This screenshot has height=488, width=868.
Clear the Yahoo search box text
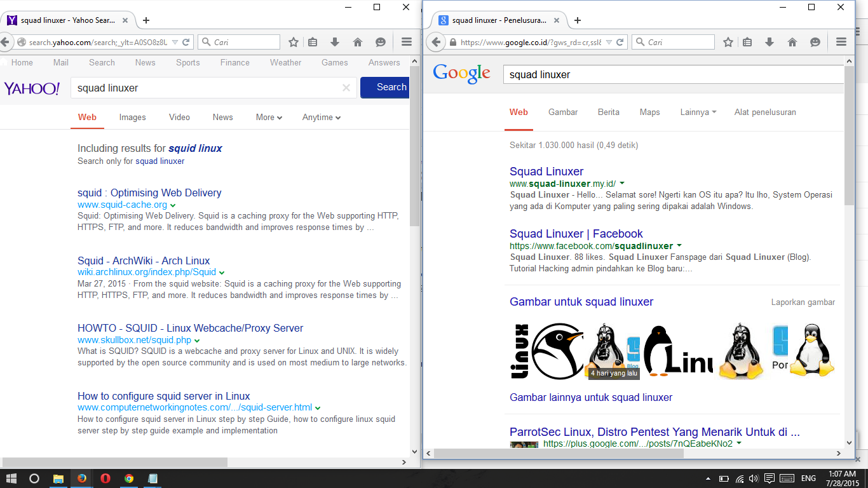tap(346, 88)
